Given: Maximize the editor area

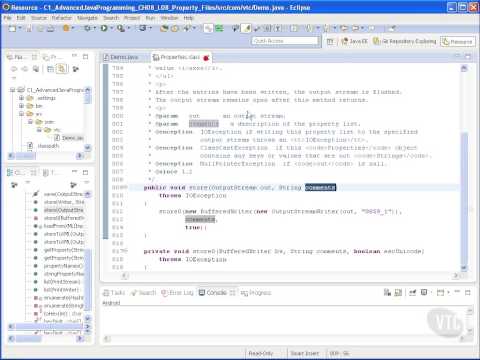Looking at the screenshot, I should [468, 57].
